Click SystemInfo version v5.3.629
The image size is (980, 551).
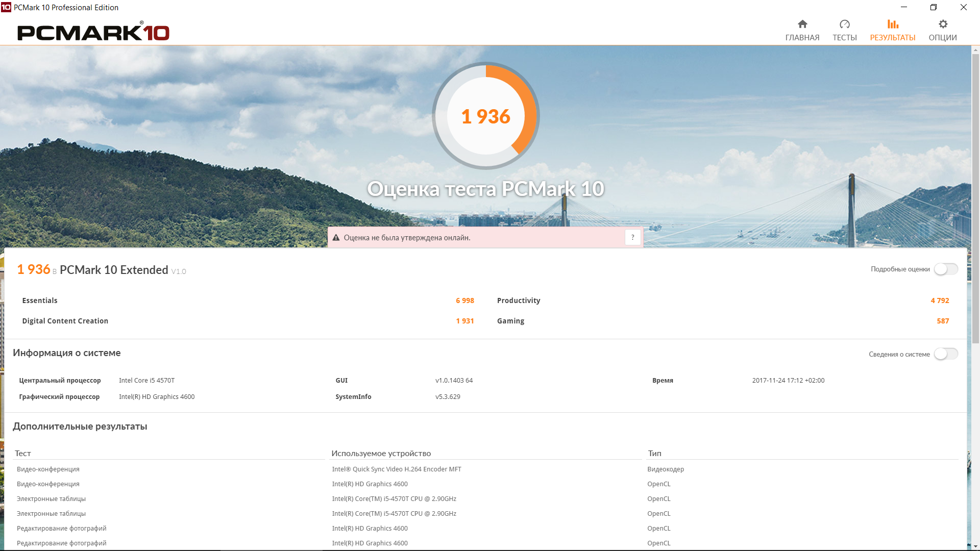pos(448,397)
